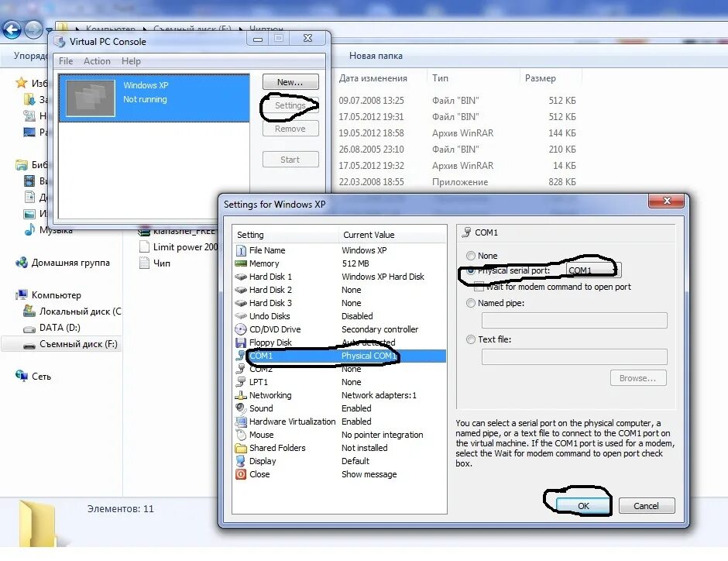Click the Windows XP virtual machine thumbnail
Viewport: 728px width, 561px height.
(x=91, y=98)
